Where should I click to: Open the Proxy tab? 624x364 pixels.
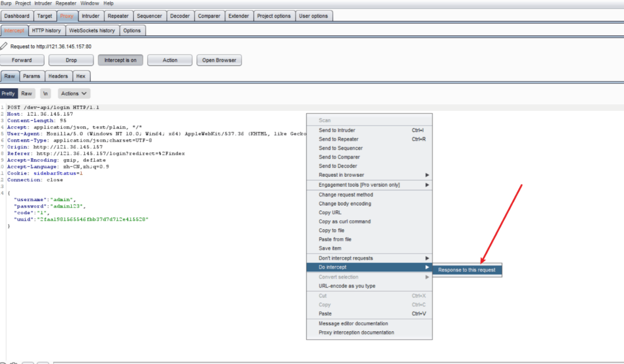67,16
